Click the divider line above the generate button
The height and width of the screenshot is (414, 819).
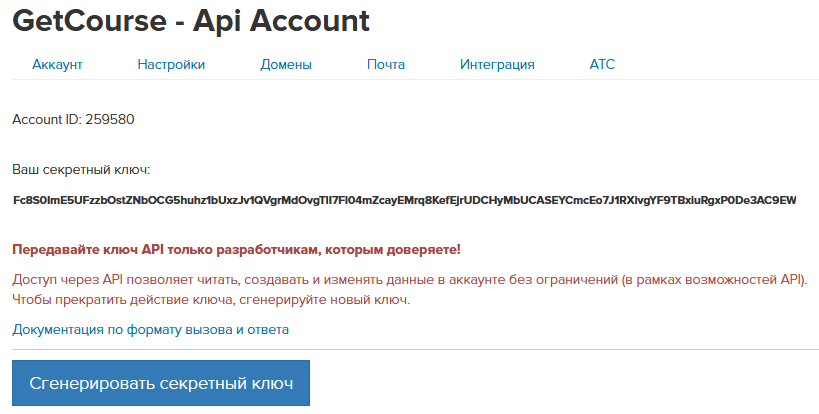point(414,349)
